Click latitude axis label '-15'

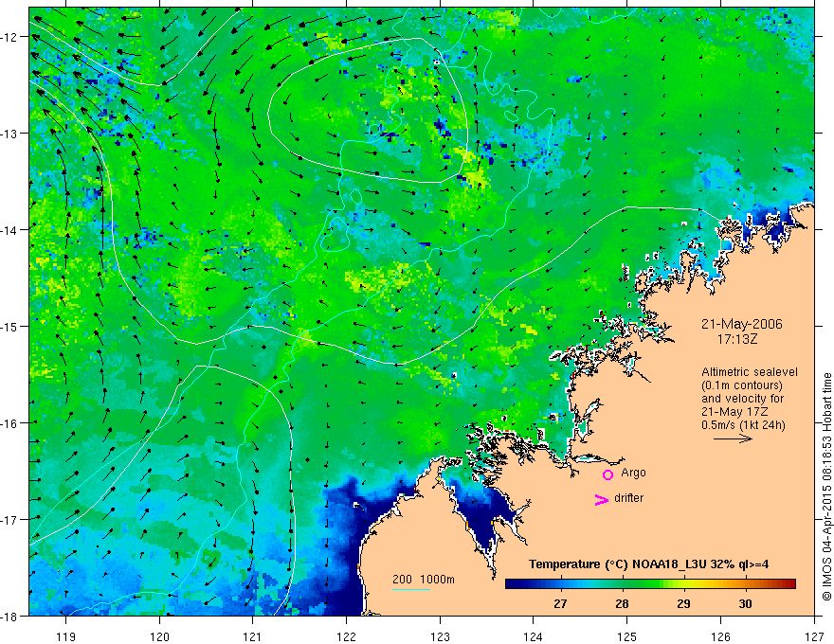coord(9,326)
